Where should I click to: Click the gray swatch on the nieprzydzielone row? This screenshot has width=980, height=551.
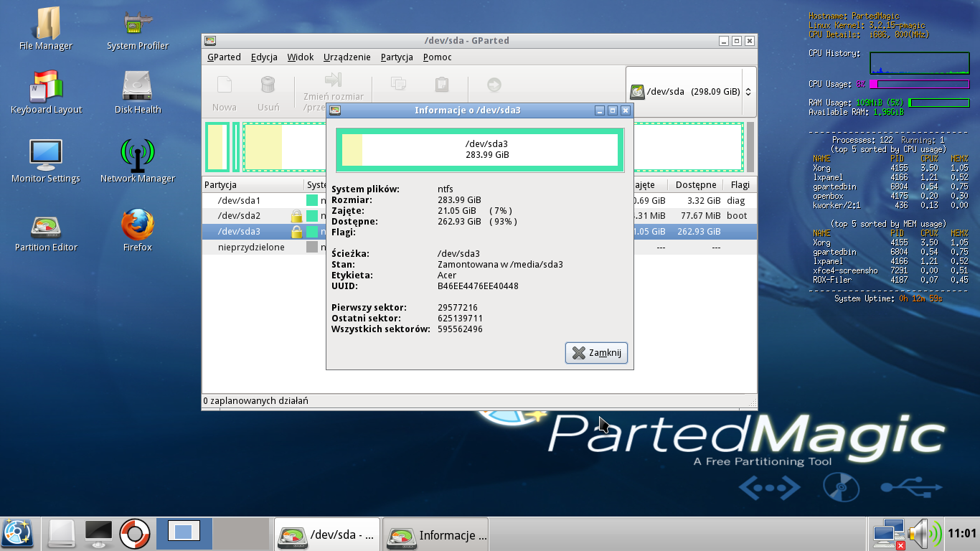[312, 247]
